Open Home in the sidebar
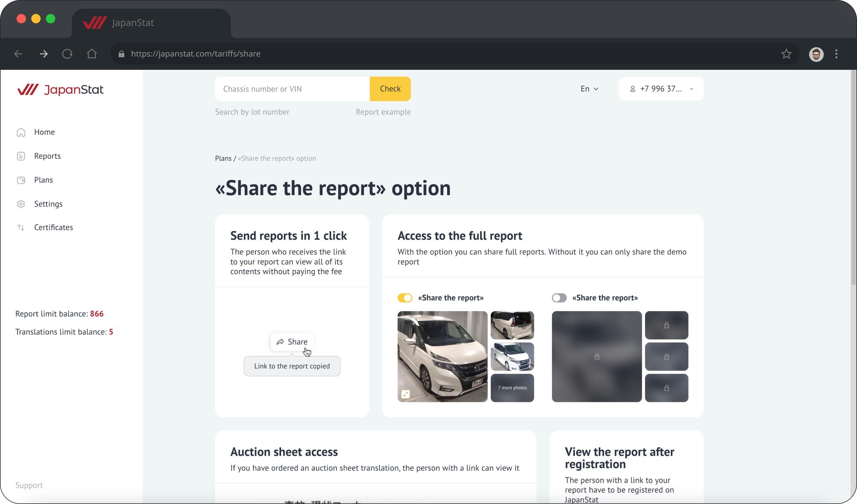The width and height of the screenshot is (857, 504). [x=44, y=132]
